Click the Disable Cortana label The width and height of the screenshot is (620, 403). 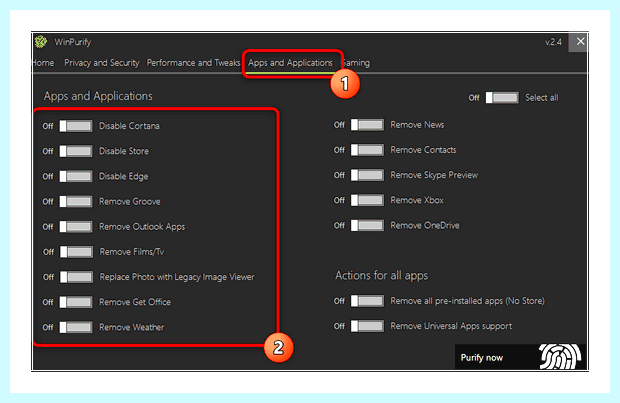(129, 126)
